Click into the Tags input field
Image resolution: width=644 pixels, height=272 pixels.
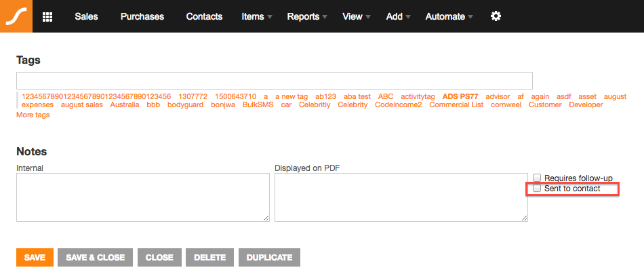coord(275,81)
